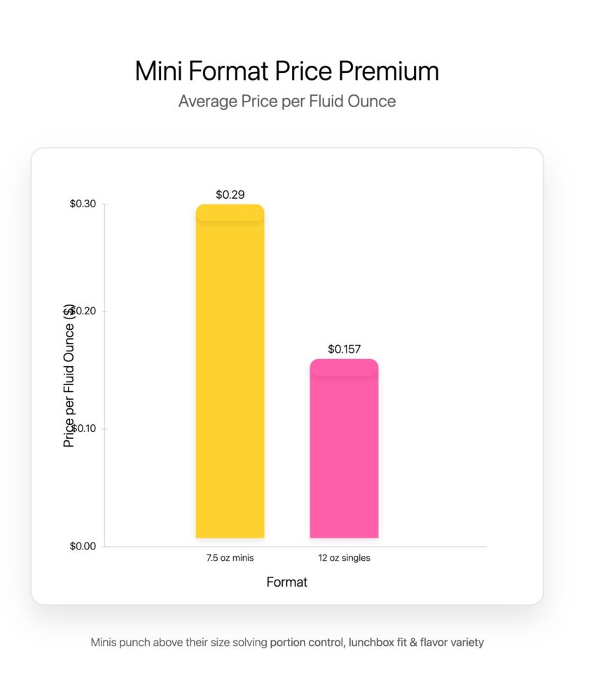The height and width of the screenshot is (700, 591).
Task: Click the "Minis punch above their size" footnote text
Action: 160,643
